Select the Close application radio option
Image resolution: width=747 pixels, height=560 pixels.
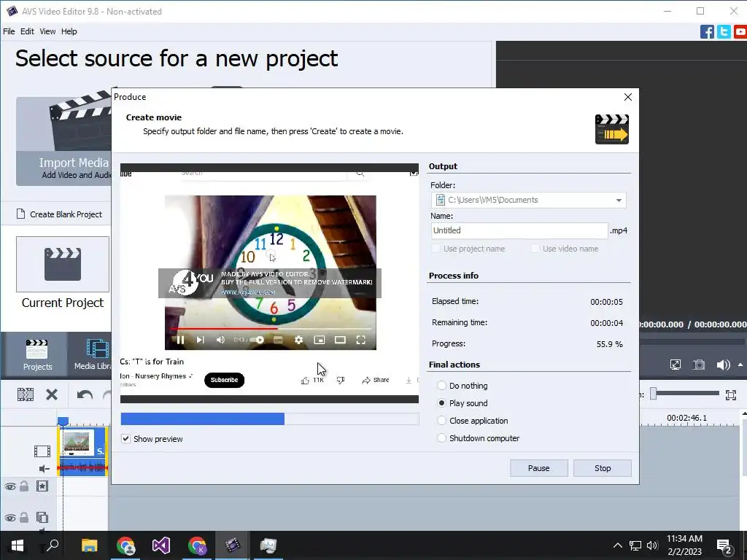[441, 421]
